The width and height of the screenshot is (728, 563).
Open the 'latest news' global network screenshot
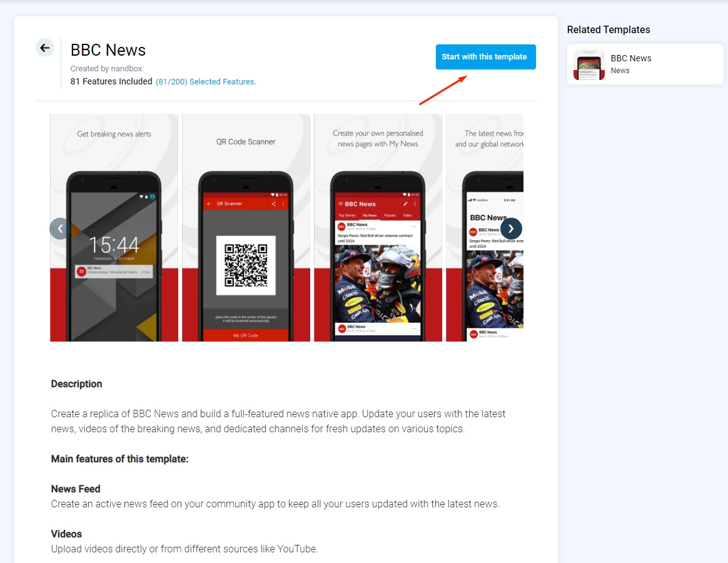(x=485, y=228)
